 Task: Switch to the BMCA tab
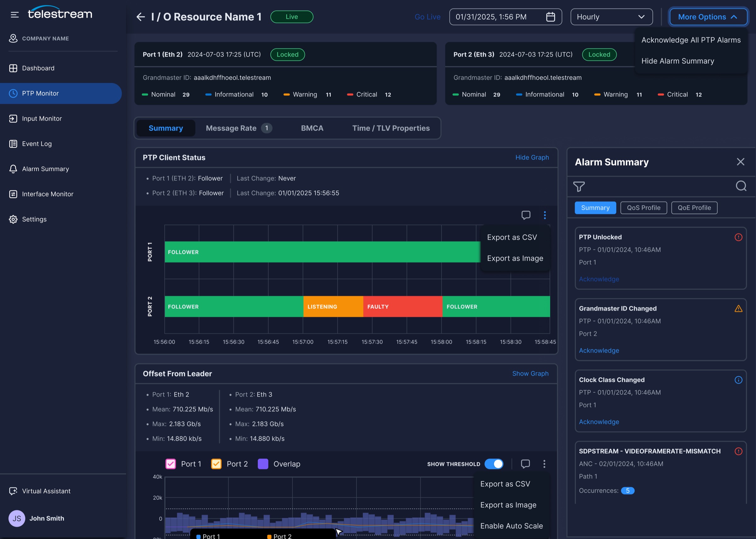[x=312, y=128]
